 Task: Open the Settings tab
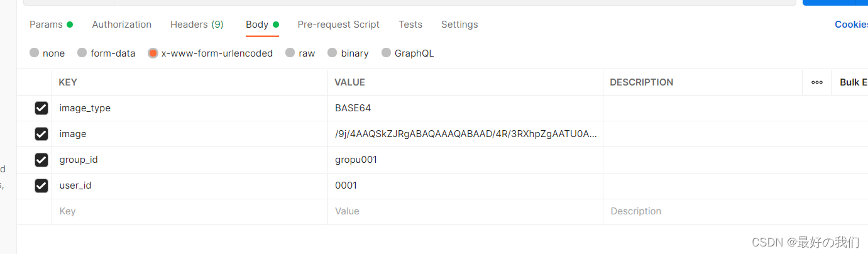tap(459, 25)
